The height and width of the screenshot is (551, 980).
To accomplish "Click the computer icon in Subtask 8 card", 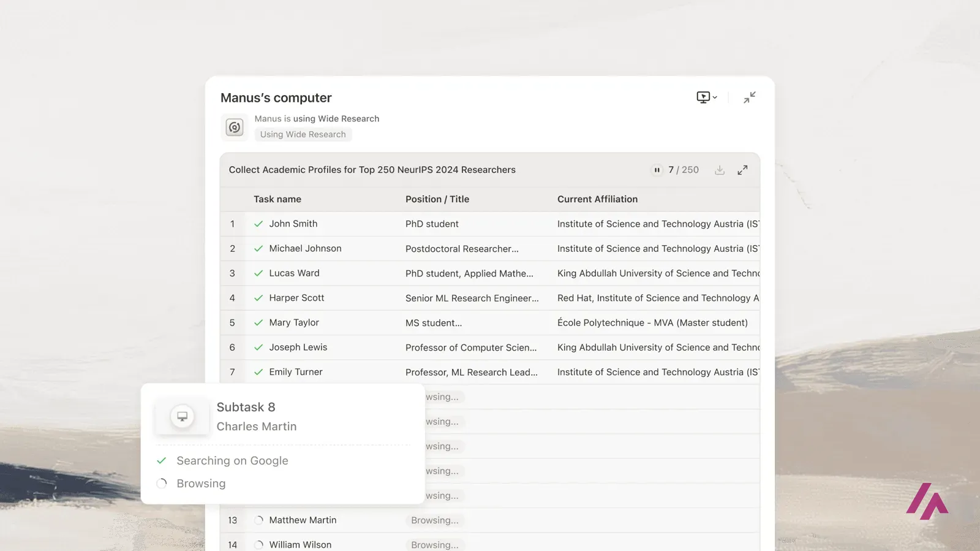I will (182, 416).
